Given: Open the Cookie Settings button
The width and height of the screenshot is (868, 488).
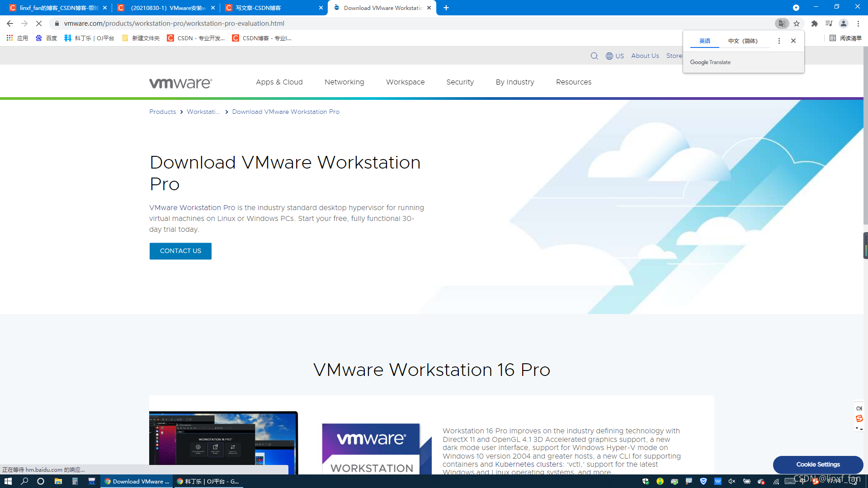Looking at the screenshot, I should (817, 464).
